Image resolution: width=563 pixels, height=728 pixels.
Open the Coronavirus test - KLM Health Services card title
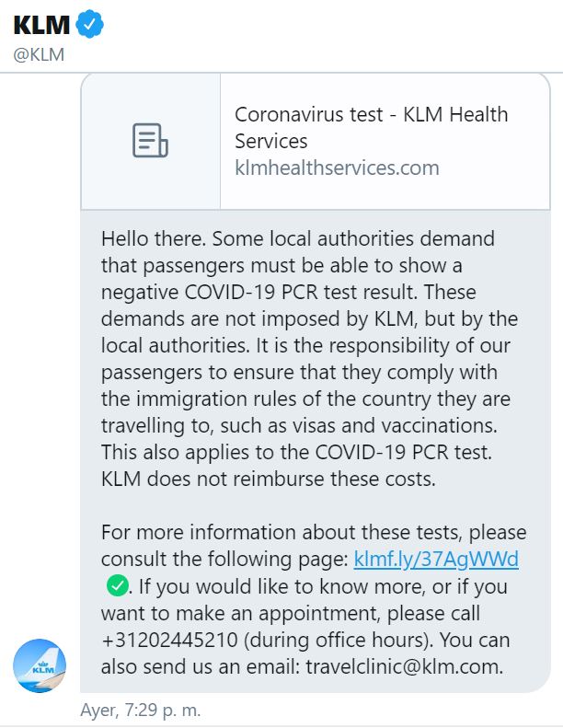coord(372,127)
